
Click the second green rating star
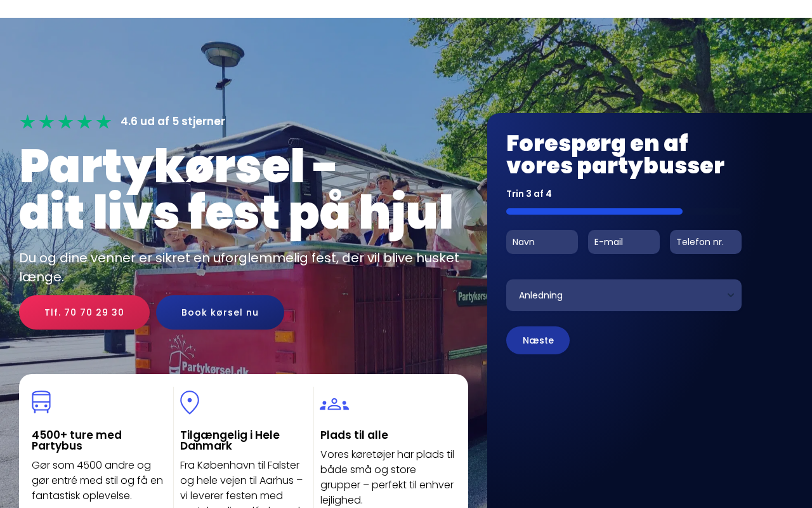[46, 122]
